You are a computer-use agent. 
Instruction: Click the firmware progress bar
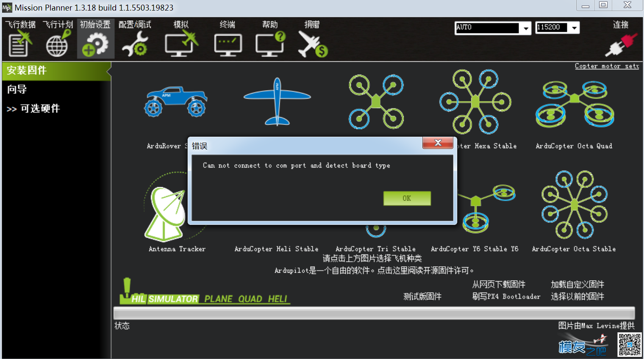pyautogui.click(x=374, y=313)
